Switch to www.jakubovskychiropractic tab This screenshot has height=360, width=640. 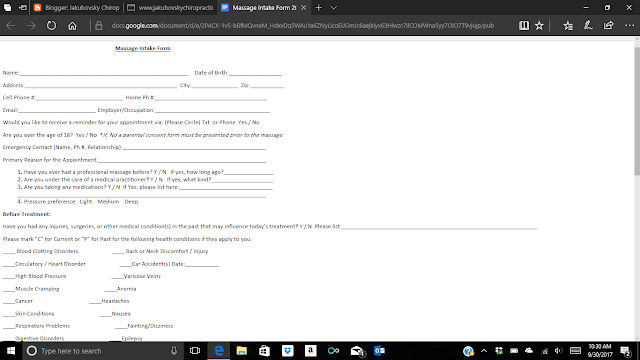[x=170, y=7]
